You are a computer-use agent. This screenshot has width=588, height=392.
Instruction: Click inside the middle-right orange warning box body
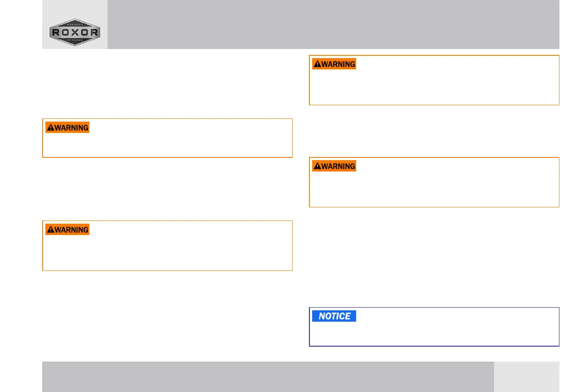(x=434, y=188)
